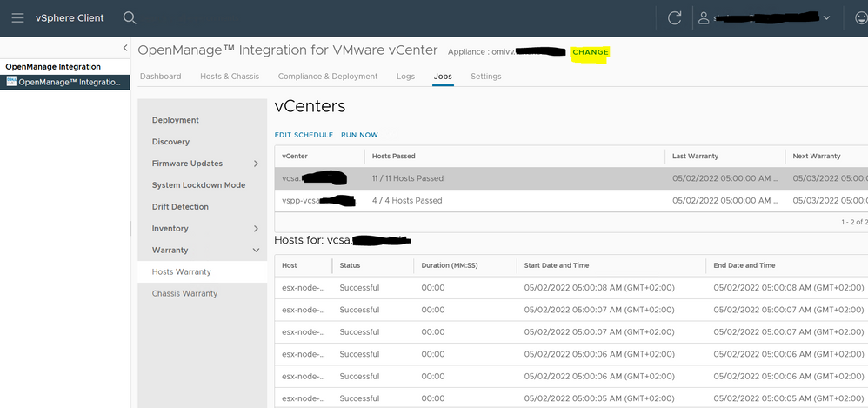
Task: Open the hamburger navigation menu
Action: pos(17,17)
